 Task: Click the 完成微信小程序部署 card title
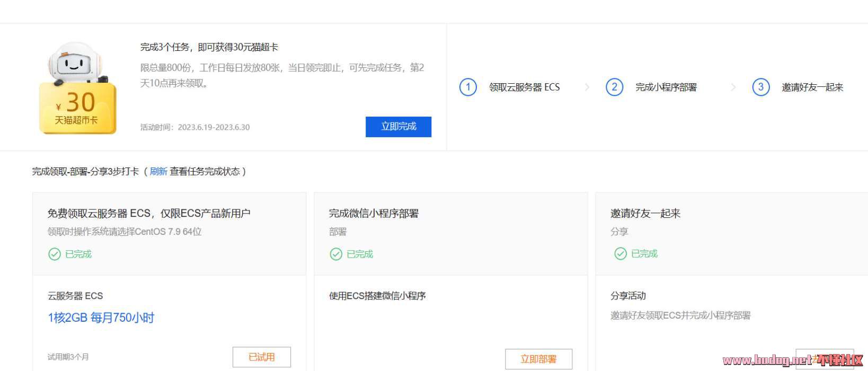[374, 214]
